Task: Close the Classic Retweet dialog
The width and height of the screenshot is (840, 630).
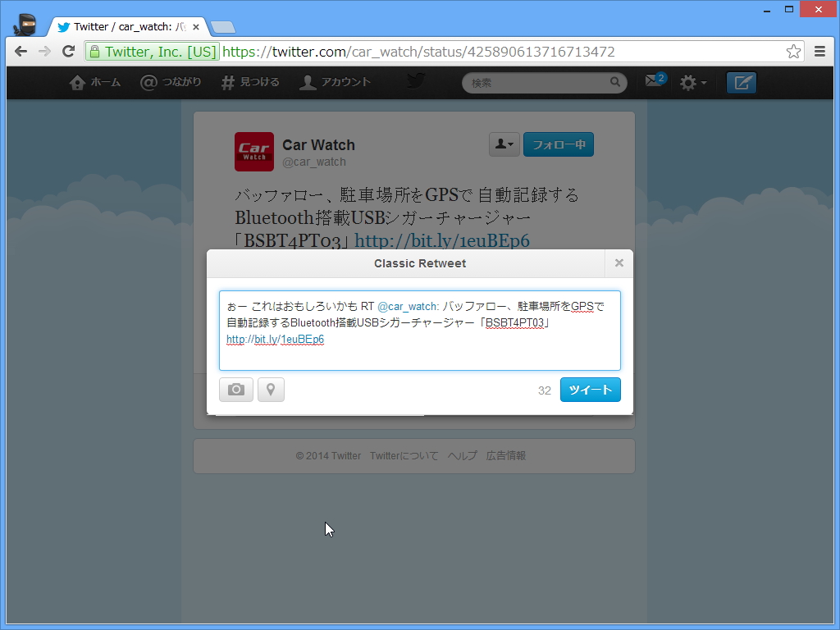Action: (x=619, y=262)
